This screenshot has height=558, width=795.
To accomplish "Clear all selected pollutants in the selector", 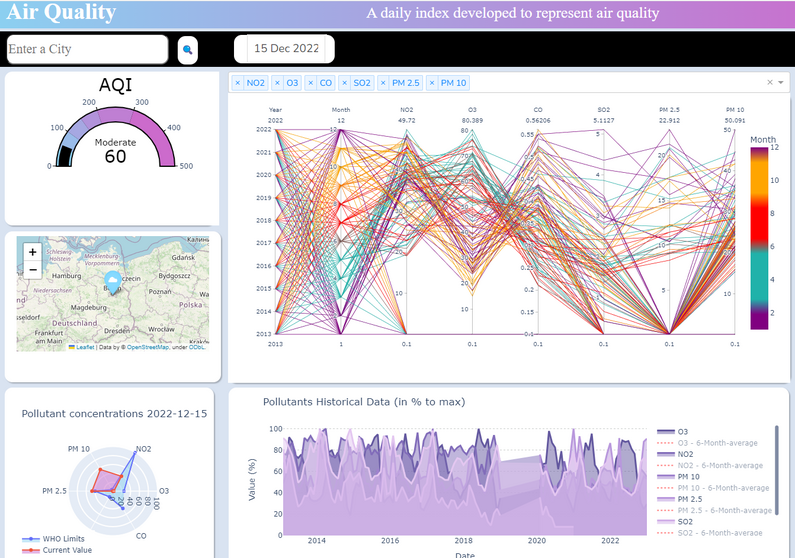I will tap(769, 83).
